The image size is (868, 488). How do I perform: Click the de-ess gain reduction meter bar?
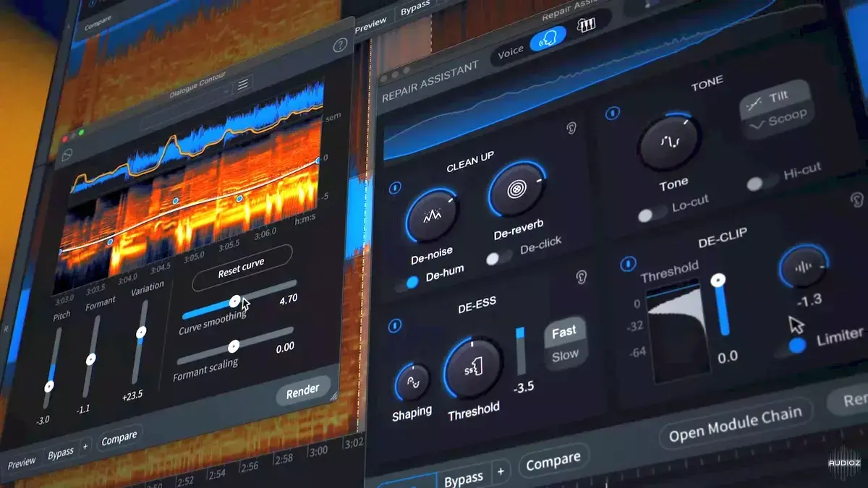pos(520,351)
